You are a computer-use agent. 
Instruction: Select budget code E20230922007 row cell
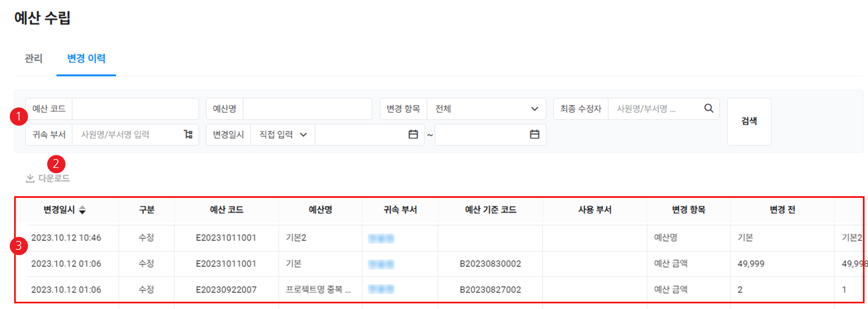pyautogui.click(x=226, y=289)
